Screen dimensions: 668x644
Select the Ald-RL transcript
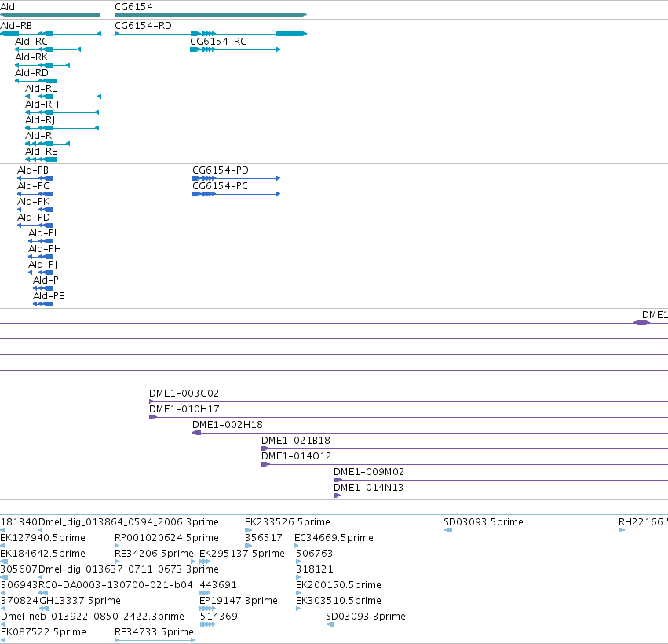63,97
